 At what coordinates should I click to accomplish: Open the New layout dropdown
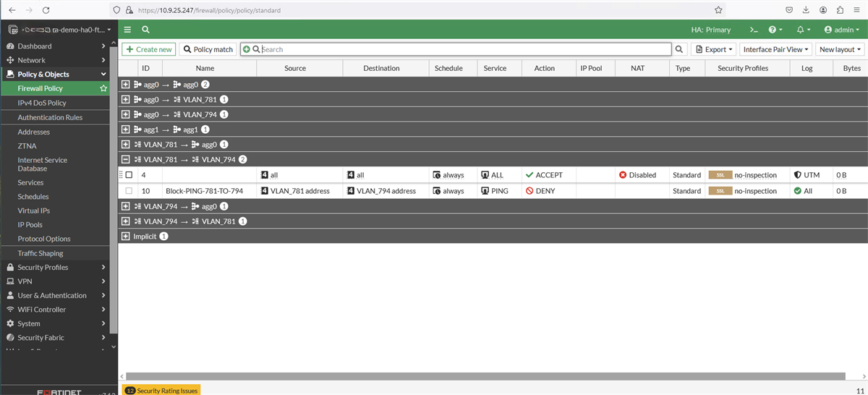coord(841,49)
